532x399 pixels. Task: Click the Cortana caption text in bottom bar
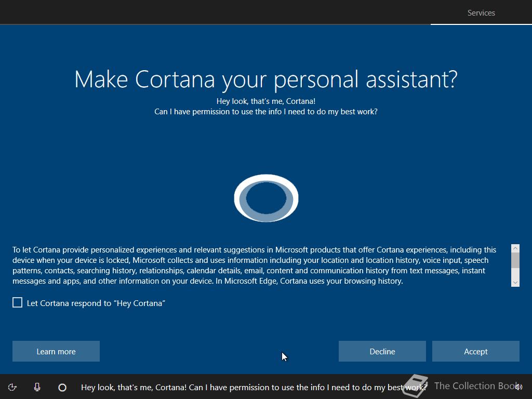click(254, 387)
